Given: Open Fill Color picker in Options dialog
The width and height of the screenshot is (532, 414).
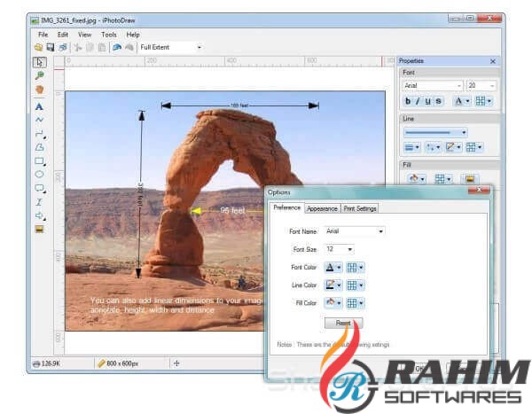Looking at the screenshot, I should 332,302.
